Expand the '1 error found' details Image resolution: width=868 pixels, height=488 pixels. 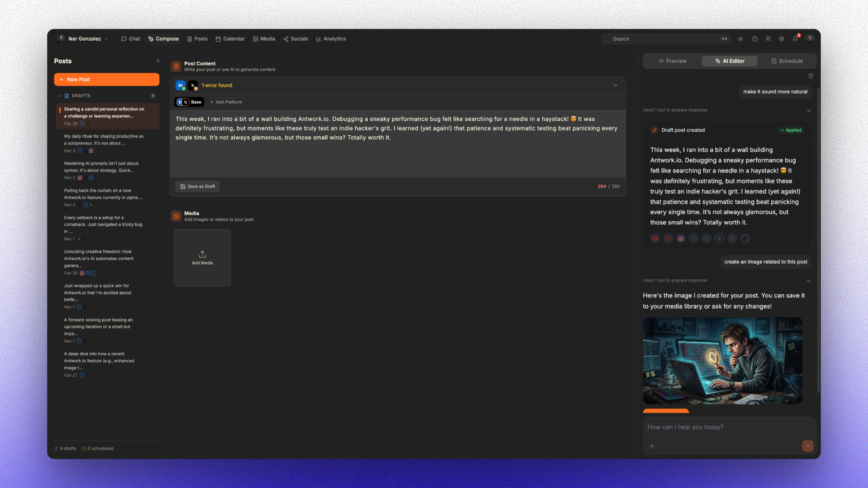[616, 85]
